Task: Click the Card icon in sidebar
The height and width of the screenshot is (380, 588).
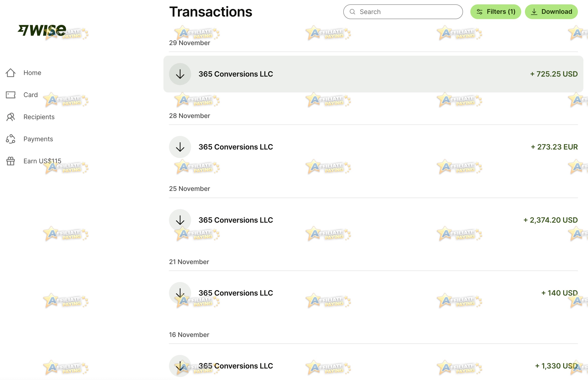Action: pos(11,95)
